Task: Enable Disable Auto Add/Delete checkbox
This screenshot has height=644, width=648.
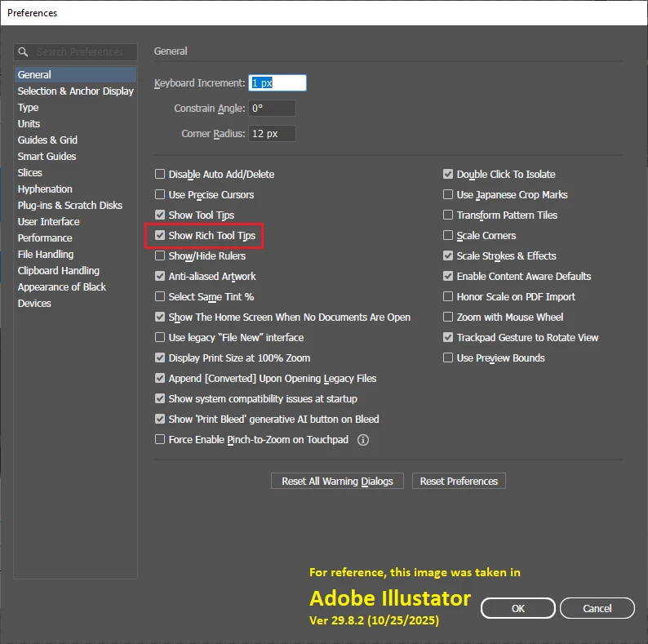Action: (x=160, y=174)
